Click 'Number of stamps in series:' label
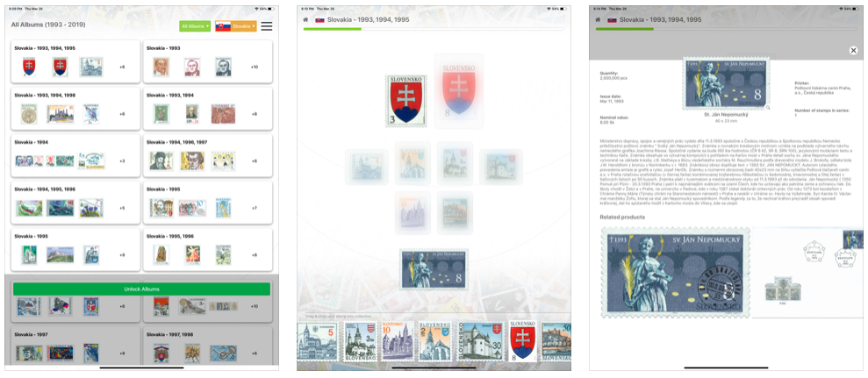Image resolution: width=868 pixels, height=378 pixels. pyautogui.click(x=821, y=110)
